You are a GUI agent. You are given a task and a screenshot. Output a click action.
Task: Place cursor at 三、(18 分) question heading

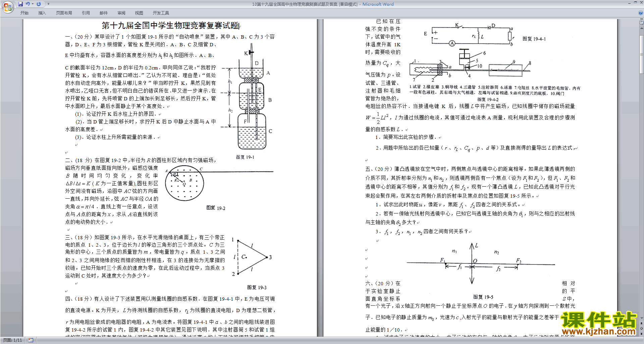78,237
